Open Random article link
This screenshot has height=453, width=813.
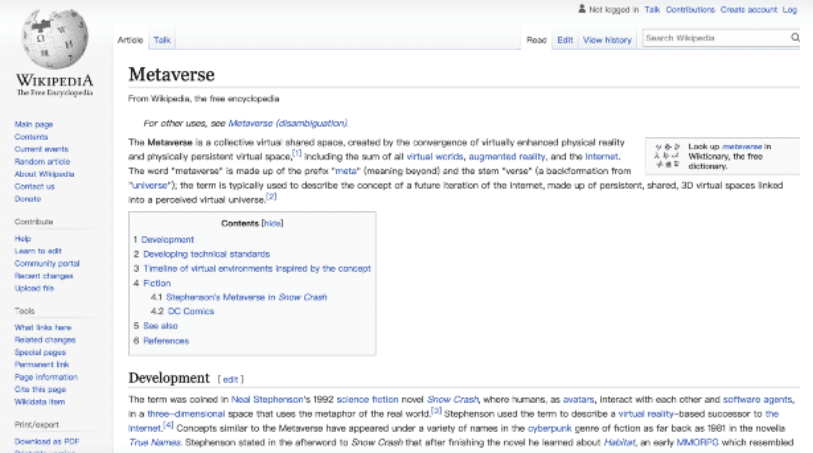coord(42,162)
